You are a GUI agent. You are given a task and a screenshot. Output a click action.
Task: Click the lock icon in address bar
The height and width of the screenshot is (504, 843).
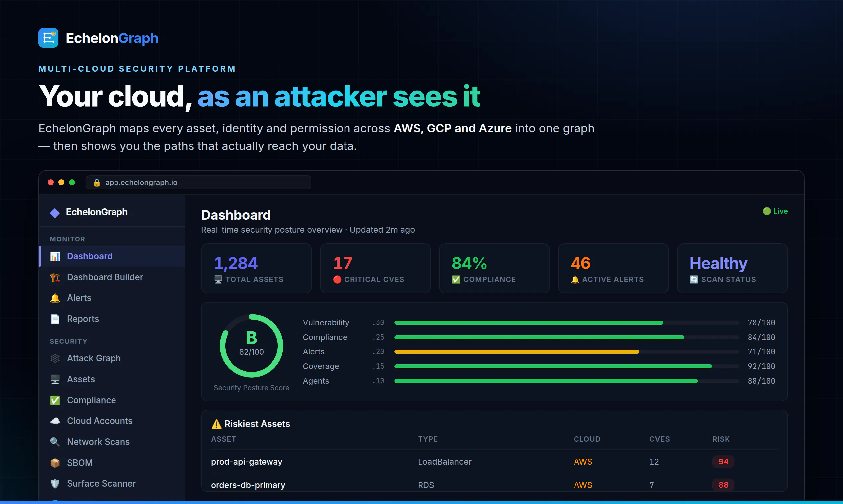click(x=97, y=183)
